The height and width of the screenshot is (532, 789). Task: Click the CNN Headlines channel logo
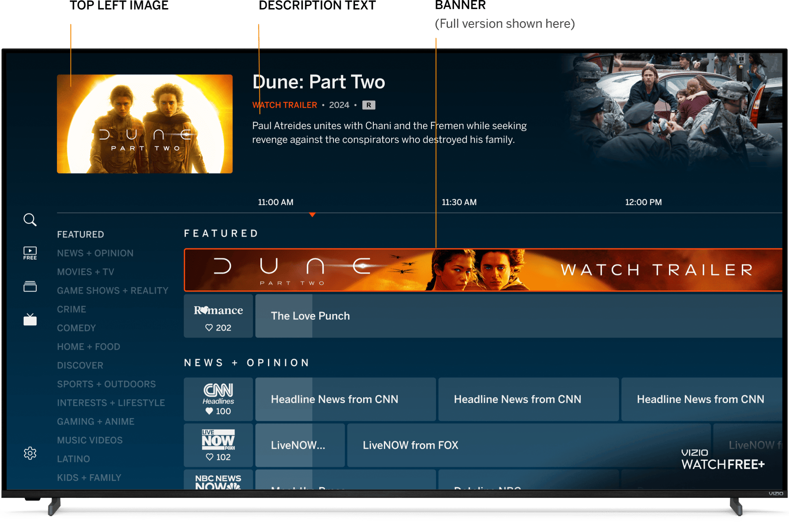click(x=218, y=391)
